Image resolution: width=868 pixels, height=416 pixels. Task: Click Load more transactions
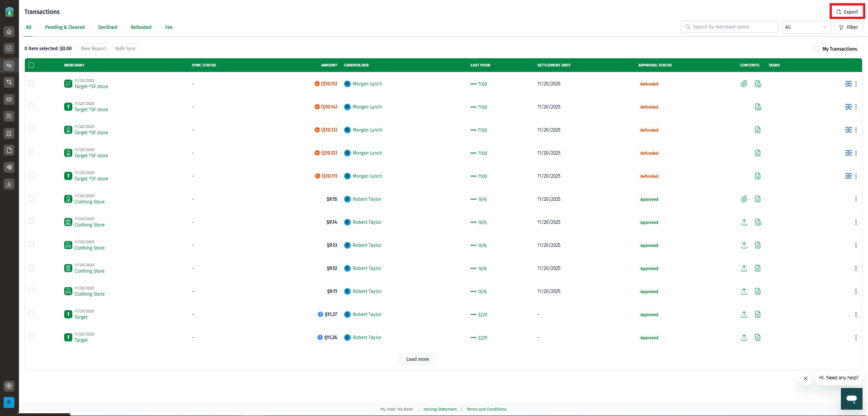(418, 359)
